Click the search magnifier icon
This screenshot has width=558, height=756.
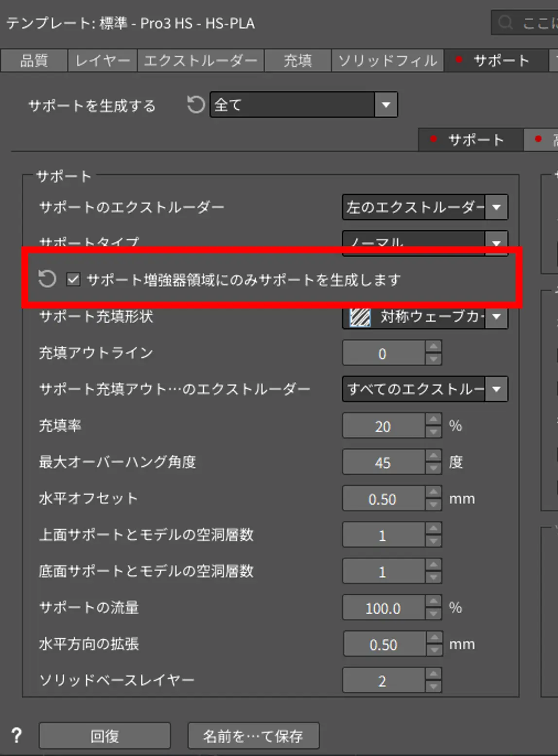pyautogui.click(x=506, y=23)
